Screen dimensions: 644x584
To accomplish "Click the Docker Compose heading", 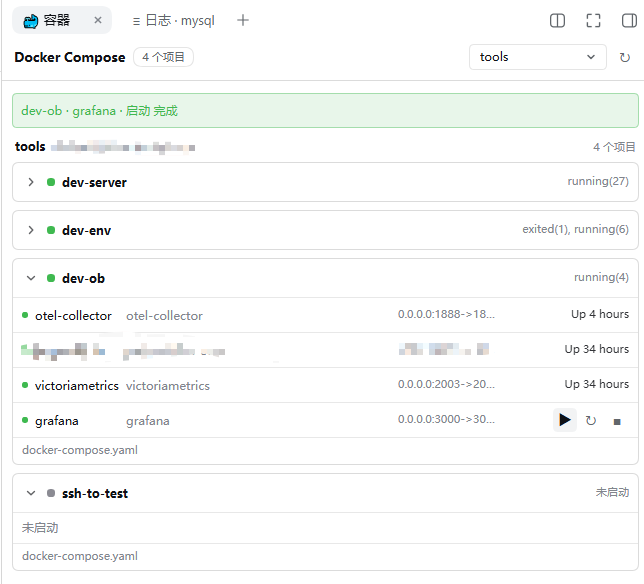I will tap(69, 57).
